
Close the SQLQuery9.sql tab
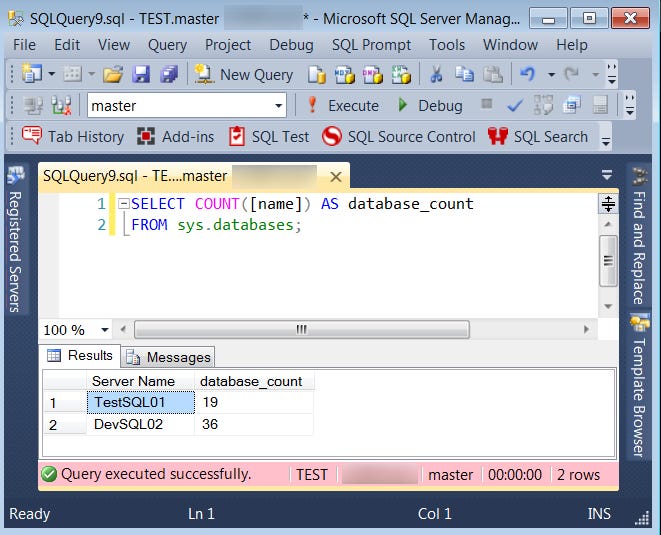pyautogui.click(x=336, y=176)
